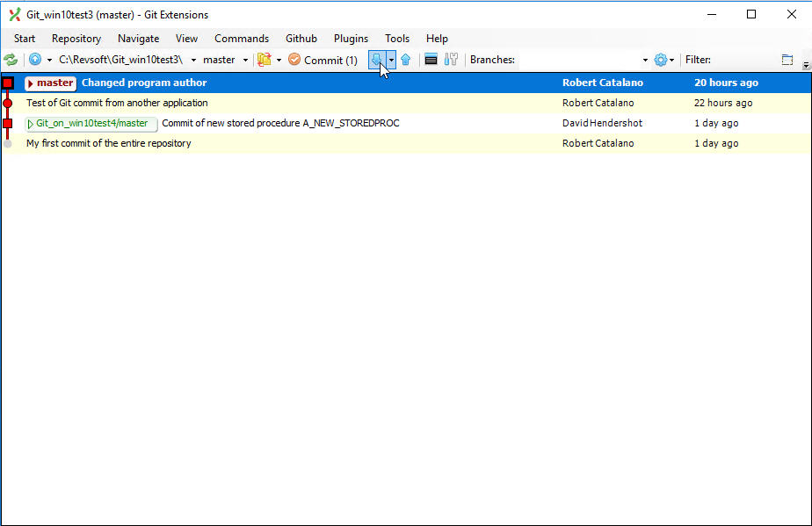Click the '22 hours ago' date cell
812x526 pixels.
click(x=723, y=103)
